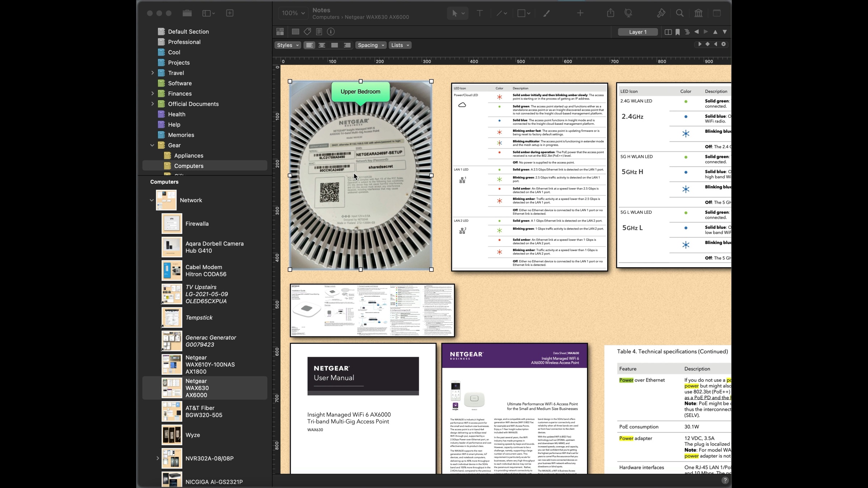The height and width of the screenshot is (488, 868).
Task: Open Search with magnifier icon
Action: (x=680, y=13)
